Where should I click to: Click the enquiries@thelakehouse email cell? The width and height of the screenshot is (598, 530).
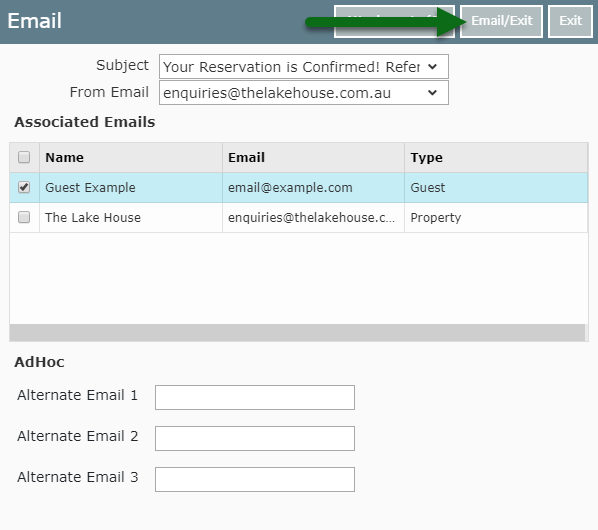[x=313, y=217]
